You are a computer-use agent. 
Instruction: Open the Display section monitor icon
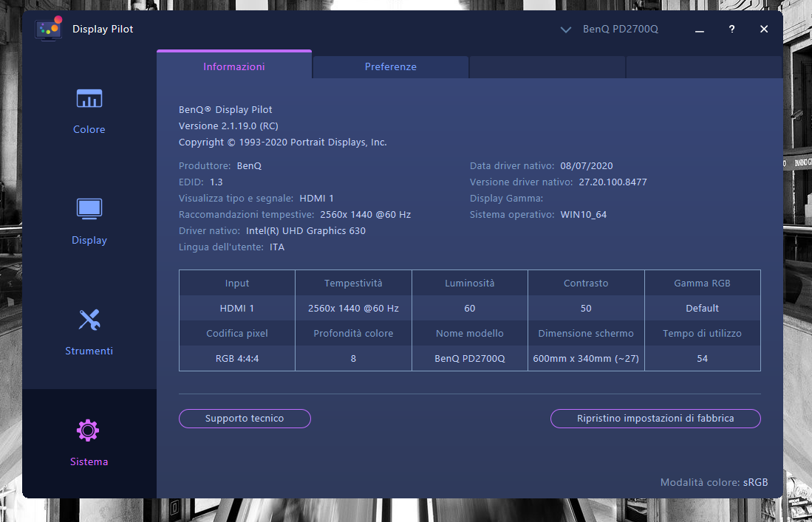(x=89, y=208)
